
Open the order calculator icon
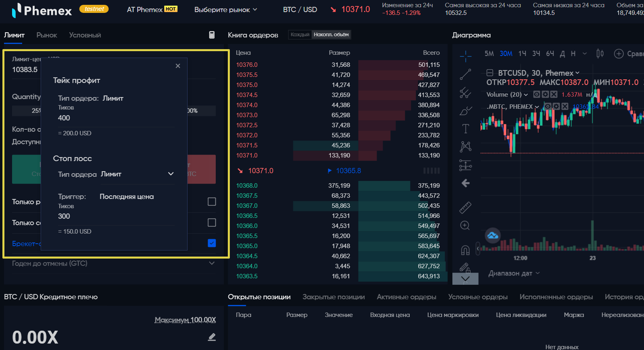pos(212,35)
